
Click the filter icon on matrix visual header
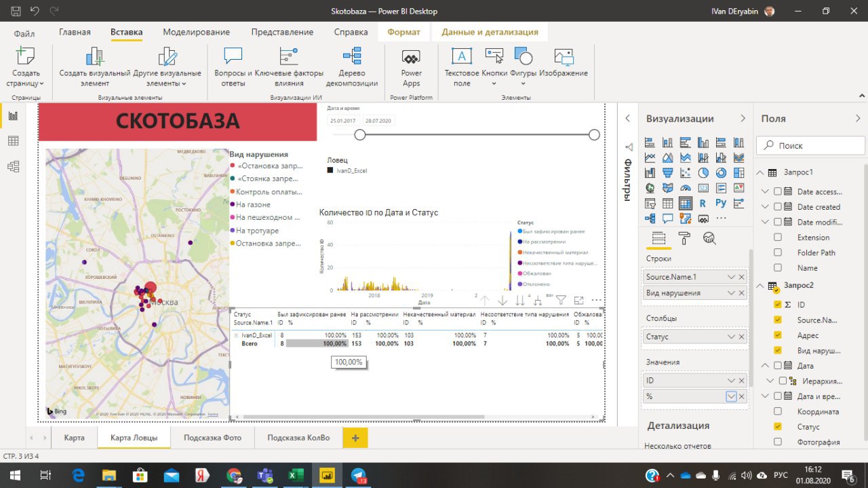561,300
